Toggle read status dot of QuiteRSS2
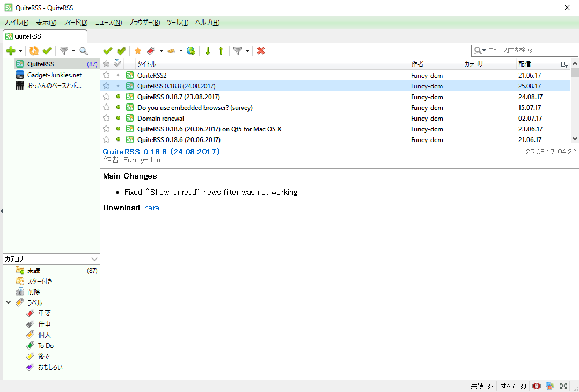The width and height of the screenshot is (579, 392). point(118,75)
